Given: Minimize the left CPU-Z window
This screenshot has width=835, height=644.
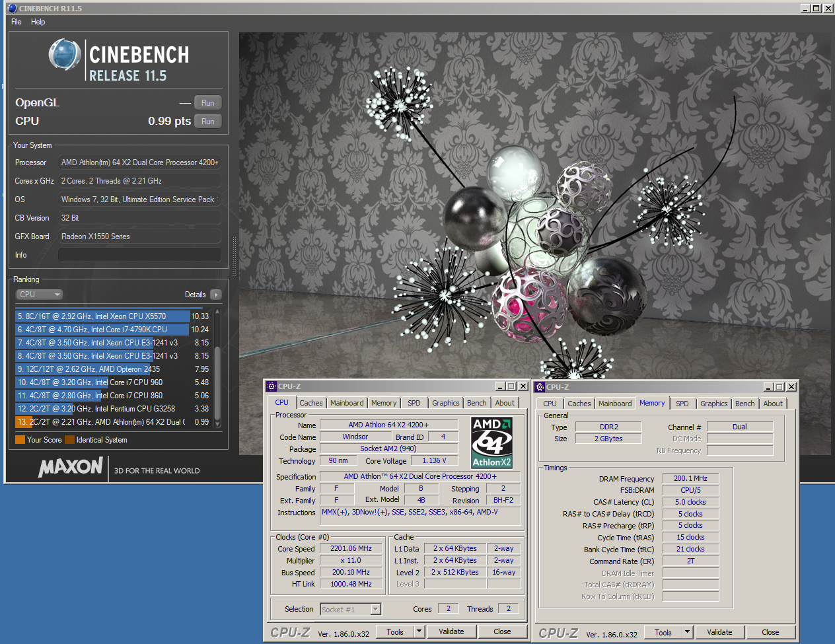Looking at the screenshot, I should (x=500, y=386).
